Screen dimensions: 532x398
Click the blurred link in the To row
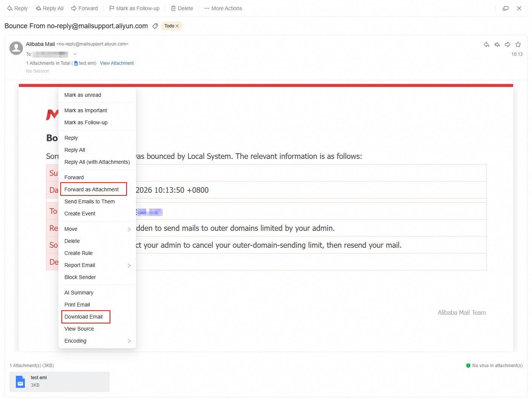149,212
